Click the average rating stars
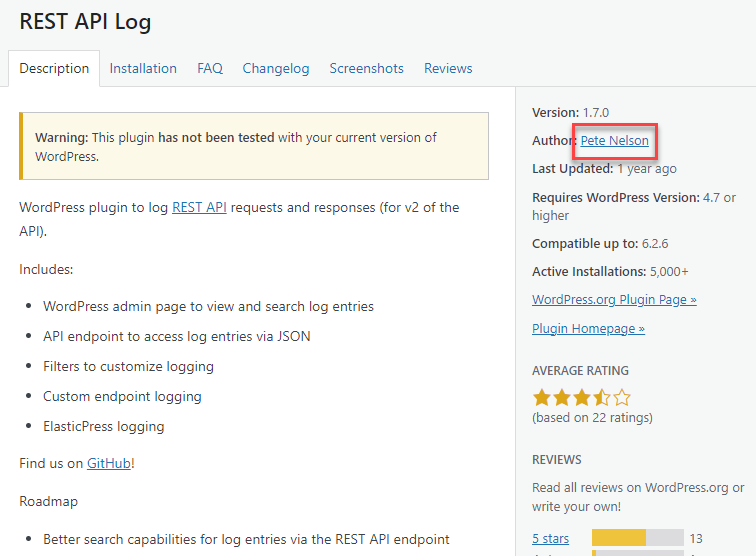The width and height of the screenshot is (756, 556). (x=581, y=398)
